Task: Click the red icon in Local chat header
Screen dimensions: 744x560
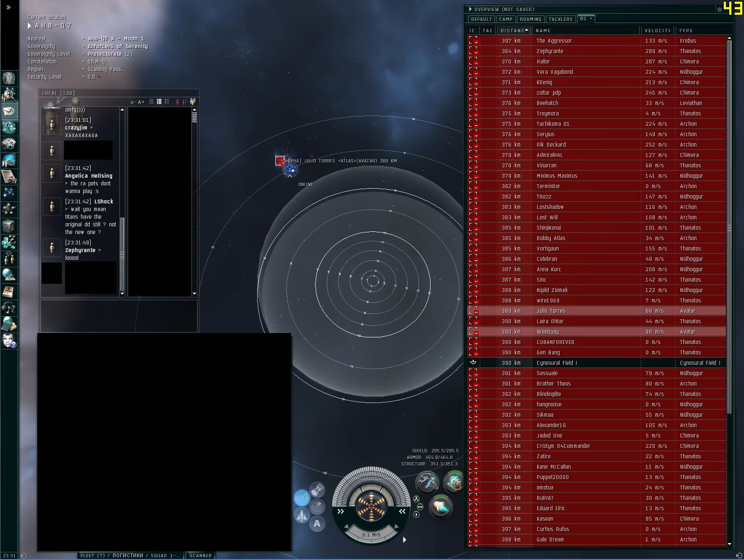Action: click(x=178, y=102)
